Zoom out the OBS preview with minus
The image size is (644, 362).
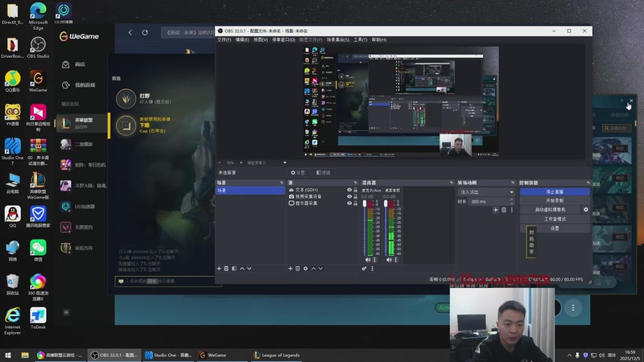[220, 163]
